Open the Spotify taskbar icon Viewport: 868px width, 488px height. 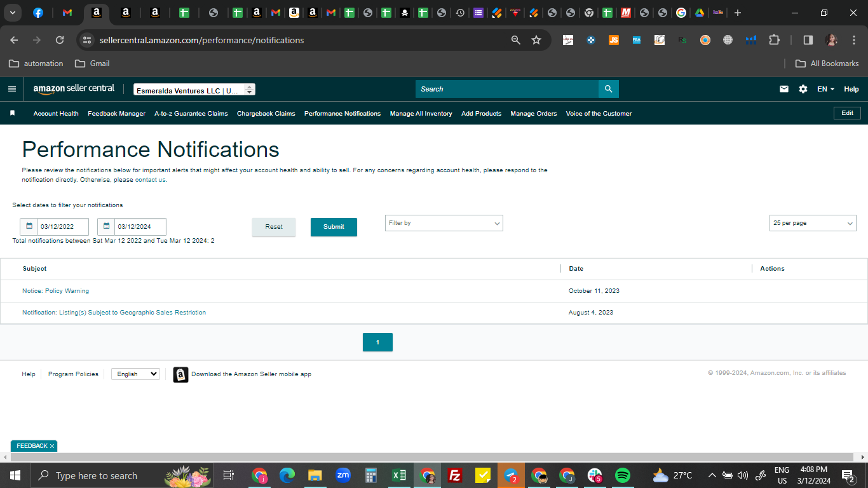pyautogui.click(x=623, y=475)
